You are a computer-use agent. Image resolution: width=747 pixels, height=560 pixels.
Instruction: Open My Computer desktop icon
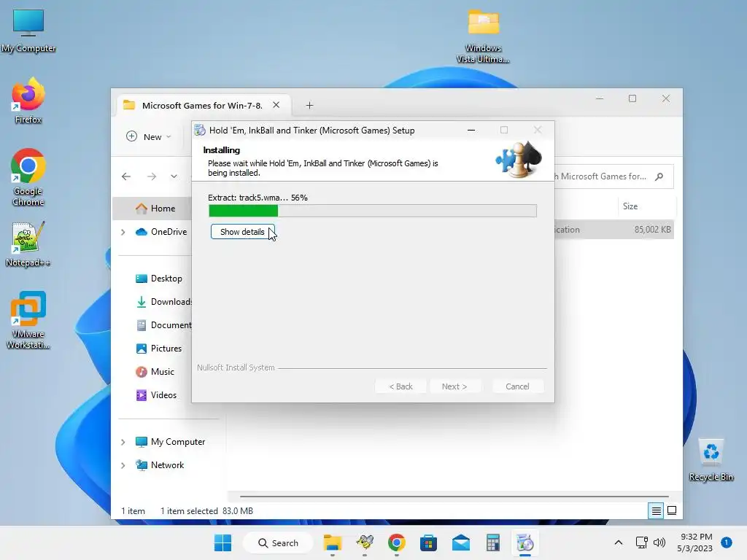click(28, 31)
